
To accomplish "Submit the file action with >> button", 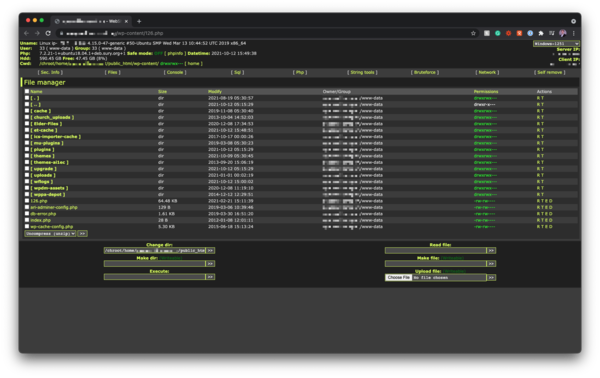I will click(x=82, y=233).
